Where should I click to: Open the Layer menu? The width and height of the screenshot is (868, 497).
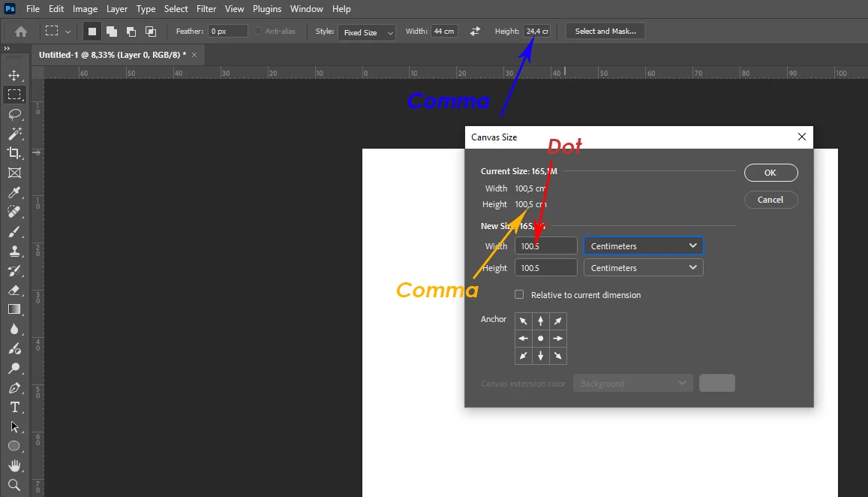(x=117, y=9)
